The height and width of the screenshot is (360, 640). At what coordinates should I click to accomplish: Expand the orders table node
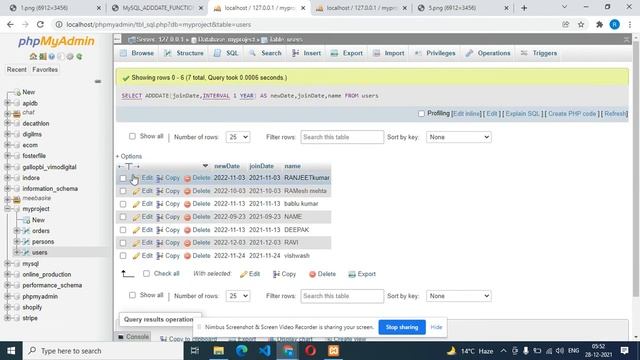17,231
